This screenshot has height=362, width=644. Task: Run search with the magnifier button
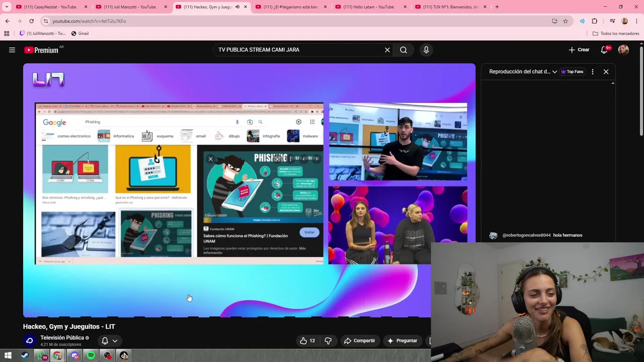404,50
